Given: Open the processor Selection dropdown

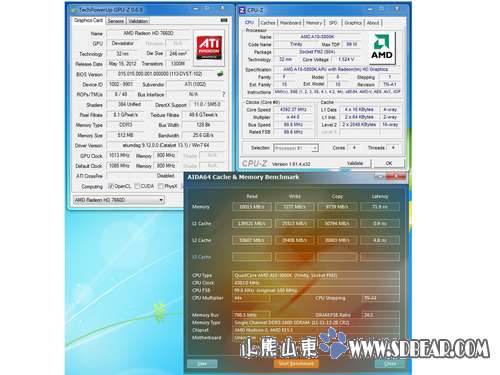Looking at the screenshot, I should (x=296, y=148).
